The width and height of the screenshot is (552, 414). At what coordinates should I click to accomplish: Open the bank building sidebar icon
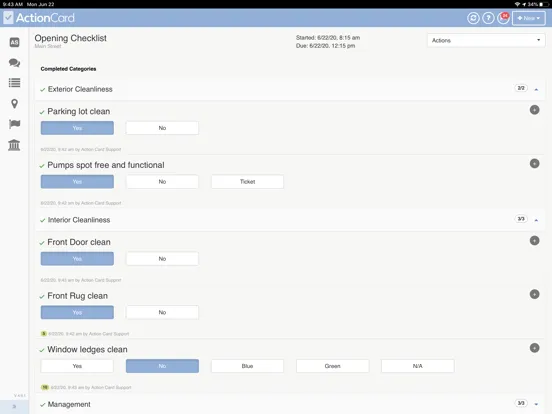point(14,145)
